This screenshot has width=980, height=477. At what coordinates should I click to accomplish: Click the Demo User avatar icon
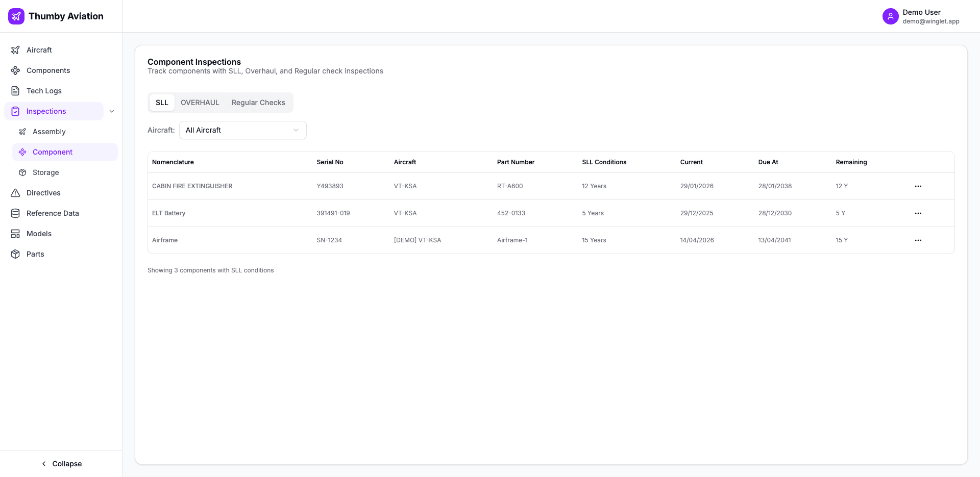pos(890,16)
